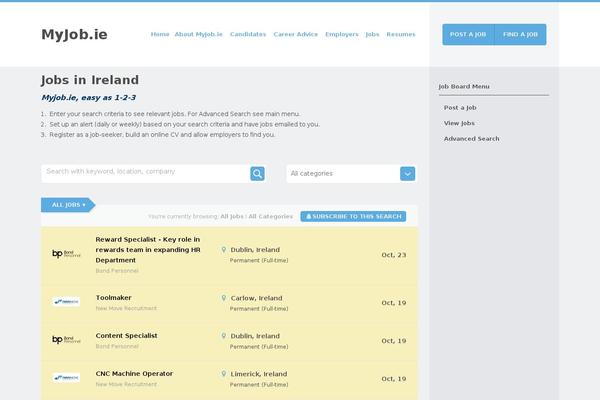This screenshot has width=600, height=400.
Task: Click the location pin in the Reward Specialist row
Action: click(224, 250)
